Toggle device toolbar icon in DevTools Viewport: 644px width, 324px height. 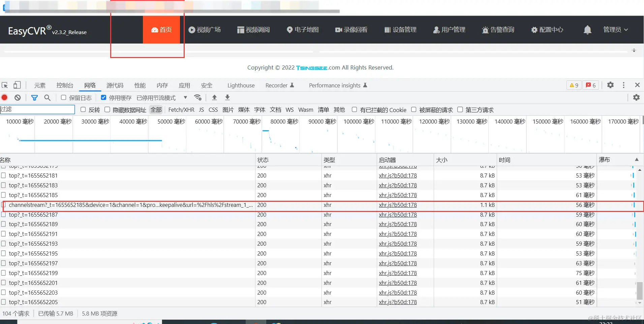(17, 85)
